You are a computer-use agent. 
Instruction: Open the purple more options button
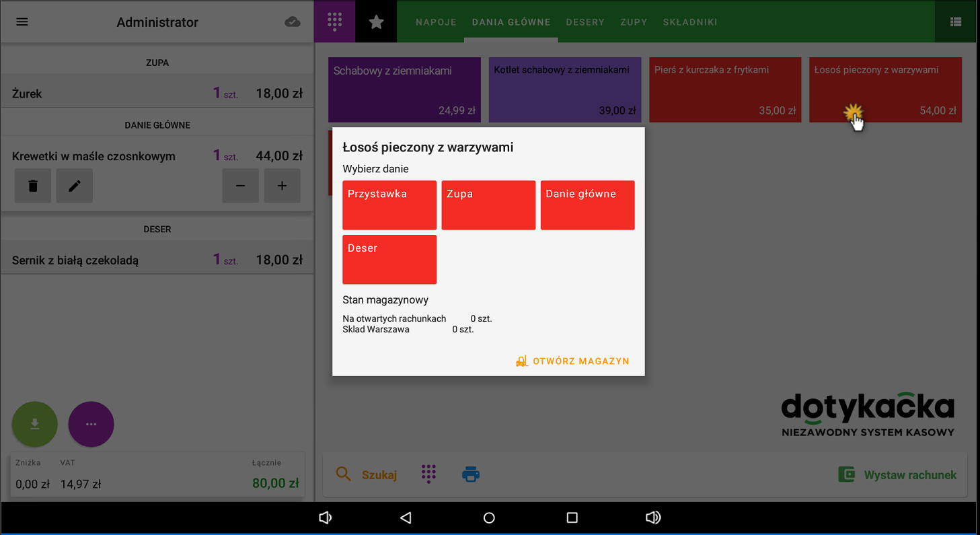91,424
